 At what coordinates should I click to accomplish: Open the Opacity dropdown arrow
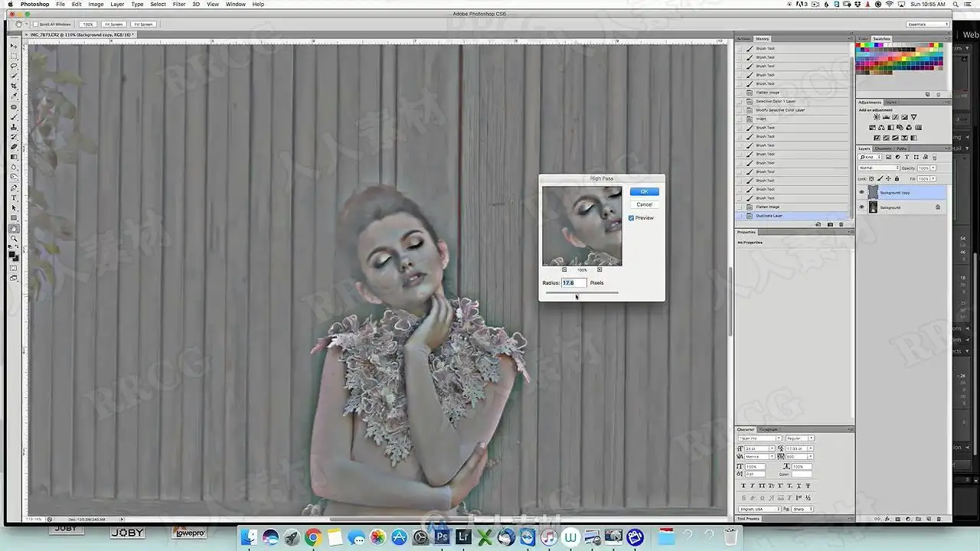click(x=933, y=168)
